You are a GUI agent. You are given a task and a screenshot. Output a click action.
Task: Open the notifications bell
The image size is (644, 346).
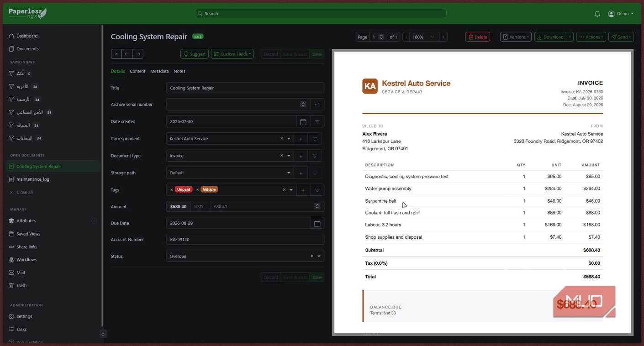click(x=597, y=14)
